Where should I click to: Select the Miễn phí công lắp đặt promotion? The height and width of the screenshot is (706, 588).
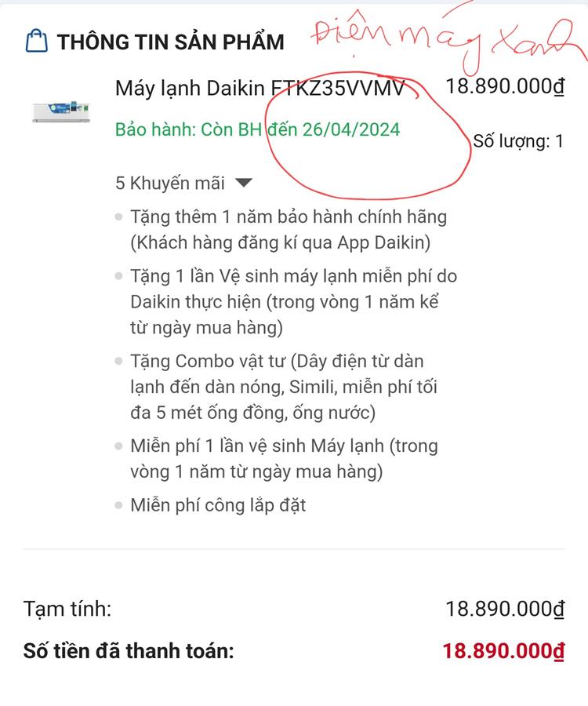coord(218,505)
